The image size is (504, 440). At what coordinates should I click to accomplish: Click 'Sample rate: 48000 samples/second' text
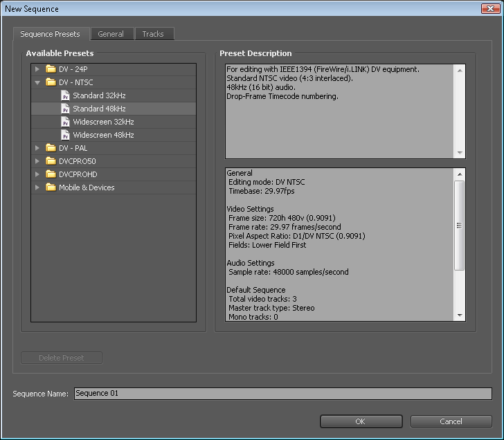[x=288, y=272]
